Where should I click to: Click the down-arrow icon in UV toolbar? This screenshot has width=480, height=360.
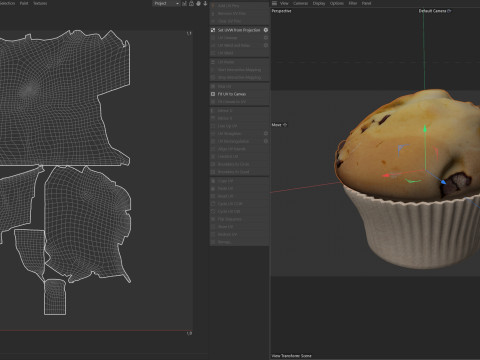coord(205,3)
